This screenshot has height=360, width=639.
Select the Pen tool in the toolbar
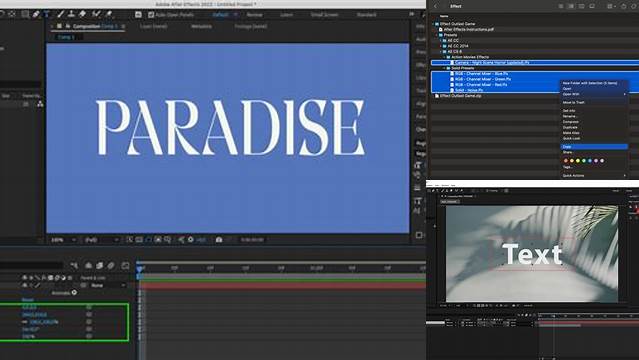tap(36, 14)
